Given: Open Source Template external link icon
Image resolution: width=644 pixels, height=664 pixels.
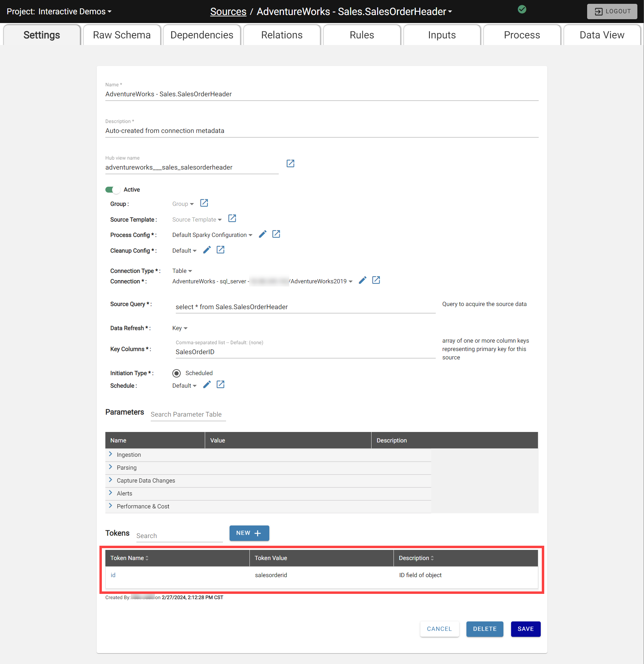Looking at the screenshot, I should click(x=232, y=218).
